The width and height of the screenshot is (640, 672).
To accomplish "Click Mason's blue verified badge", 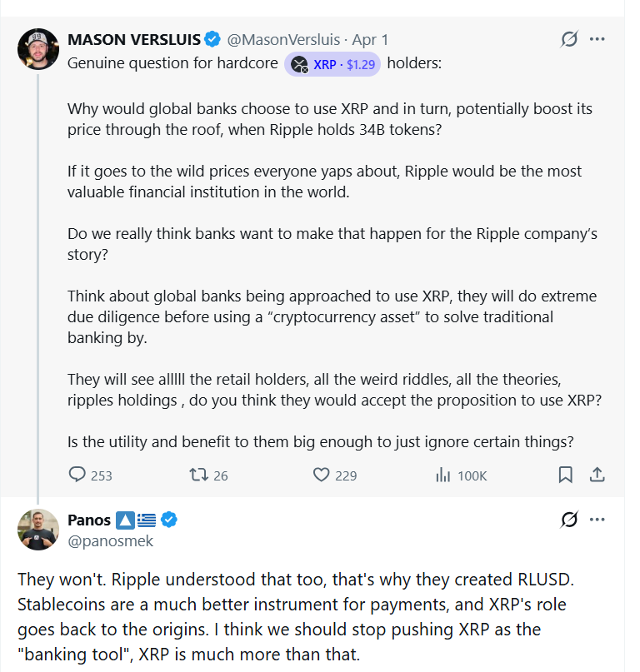I will [212, 39].
